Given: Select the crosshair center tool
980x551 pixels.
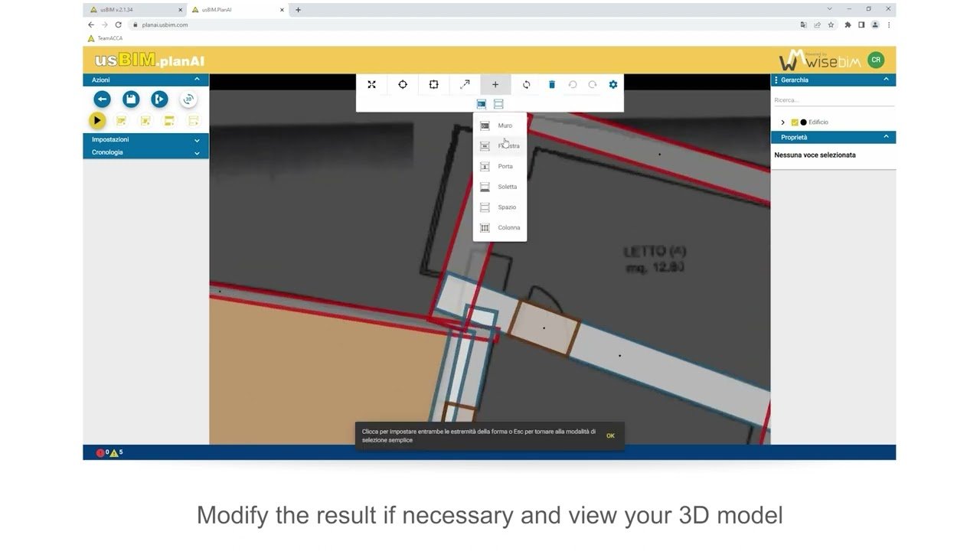Looking at the screenshot, I should point(403,84).
